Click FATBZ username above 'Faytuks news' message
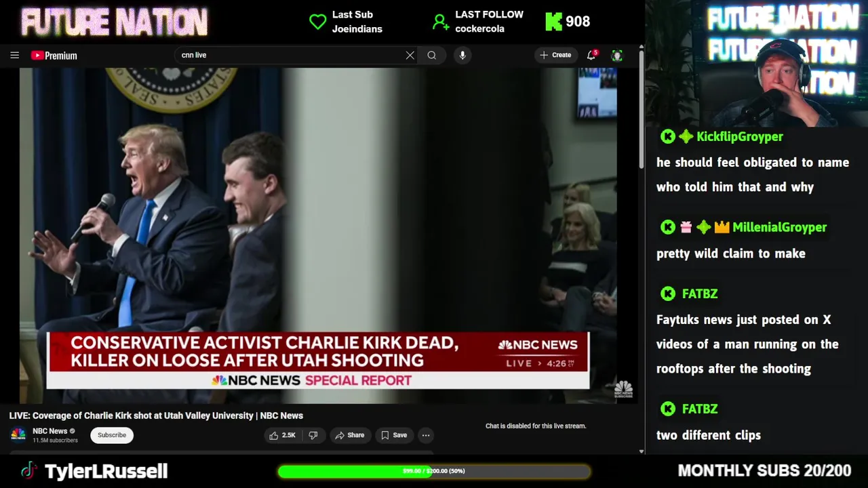Image resolution: width=868 pixels, height=488 pixels. pos(700,294)
